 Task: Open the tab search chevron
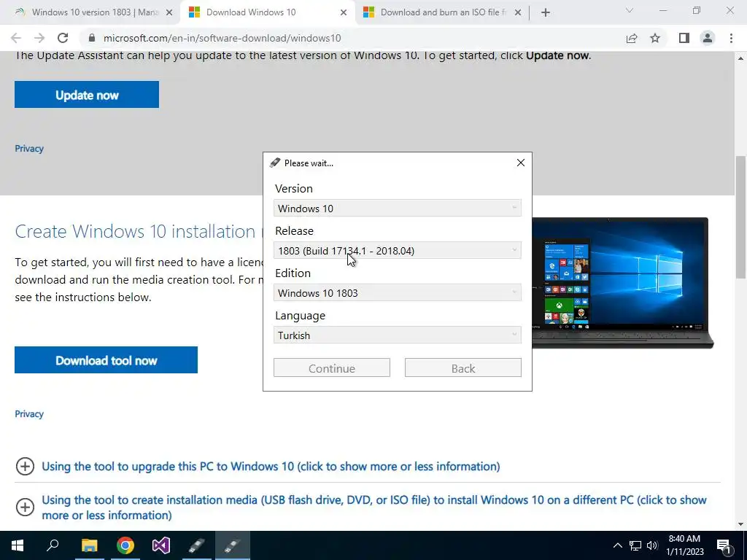click(x=630, y=10)
